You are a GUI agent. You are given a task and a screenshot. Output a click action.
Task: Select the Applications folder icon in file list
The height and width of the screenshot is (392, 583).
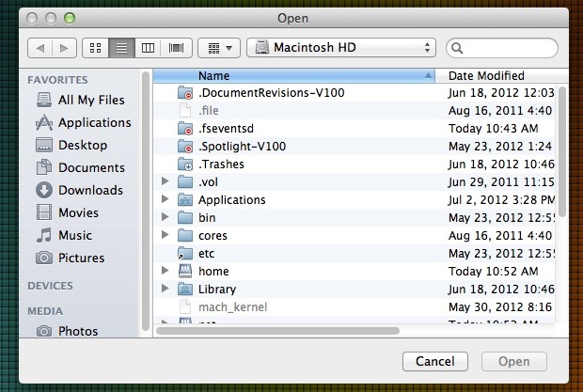click(185, 199)
